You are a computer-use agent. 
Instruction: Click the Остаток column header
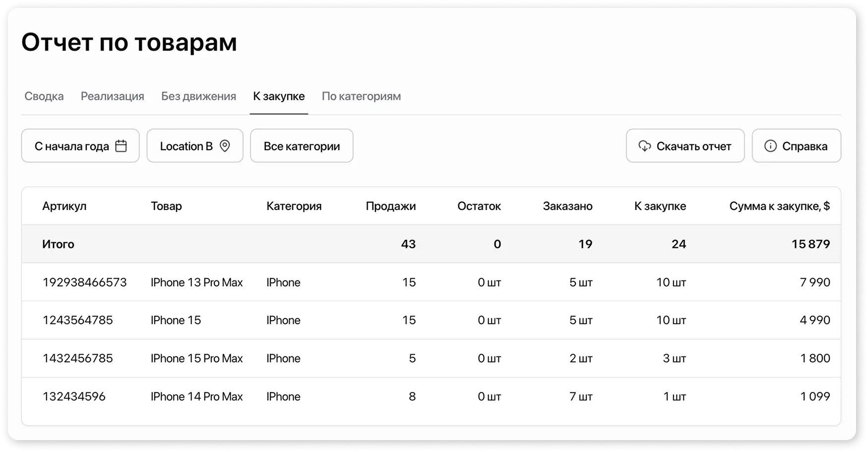[479, 206]
